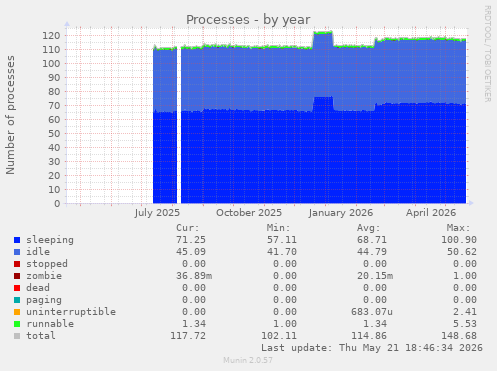Click the total legend color swatch

(17, 336)
